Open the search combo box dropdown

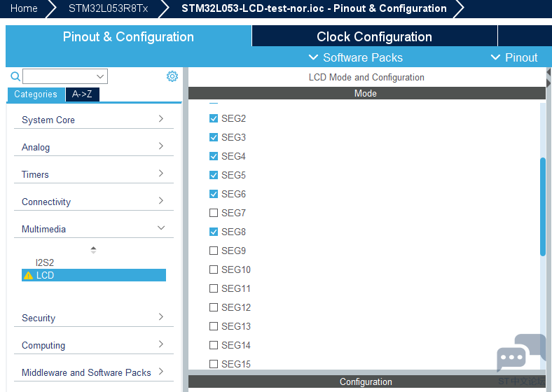click(100, 76)
